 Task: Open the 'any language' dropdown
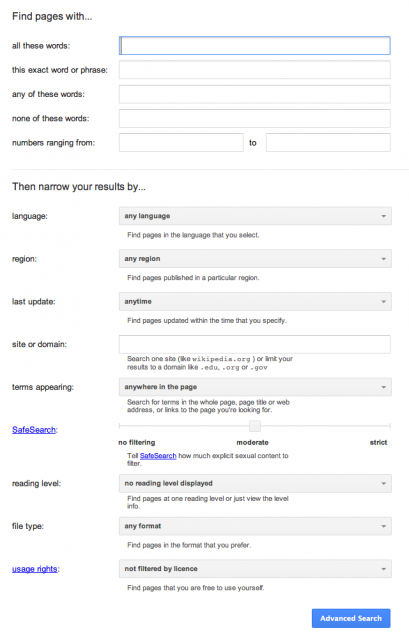coord(255,216)
